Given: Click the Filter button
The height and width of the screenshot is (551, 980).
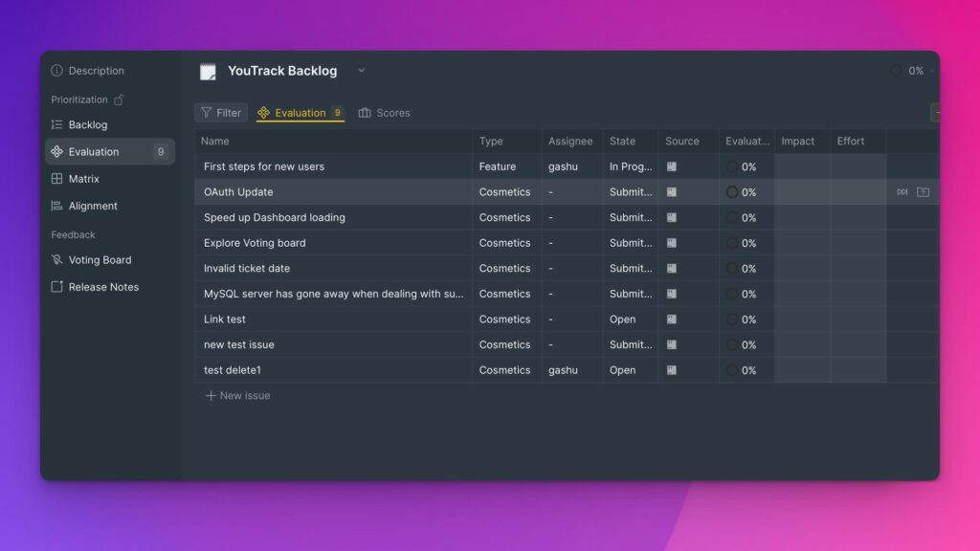Looking at the screenshot, I should click(221, 112).
